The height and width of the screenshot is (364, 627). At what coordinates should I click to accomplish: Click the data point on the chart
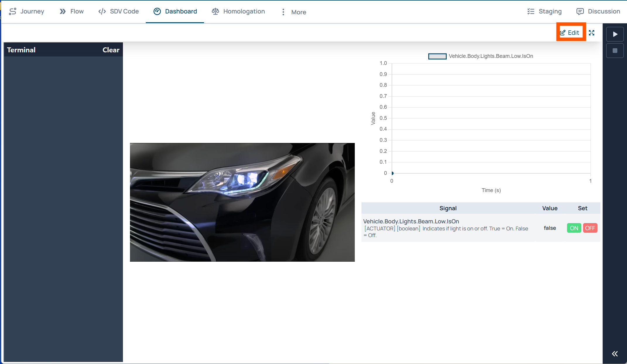(392, 173)
